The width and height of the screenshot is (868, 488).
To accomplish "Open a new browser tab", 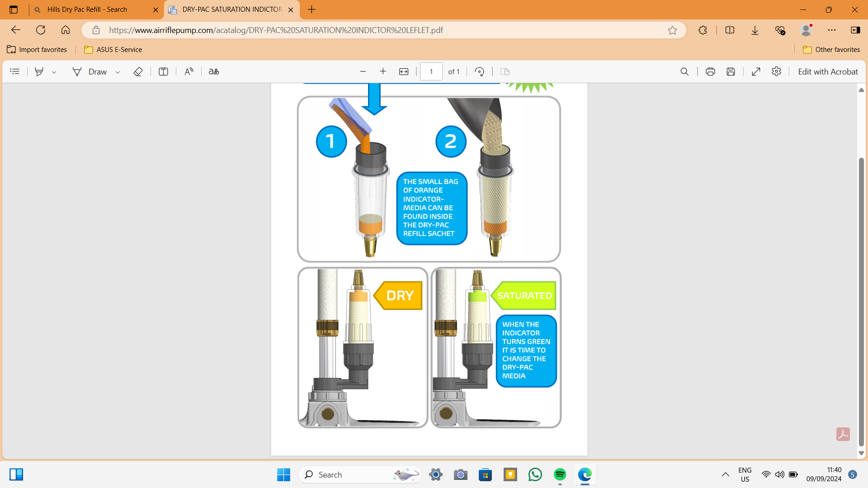I will 311,9.
